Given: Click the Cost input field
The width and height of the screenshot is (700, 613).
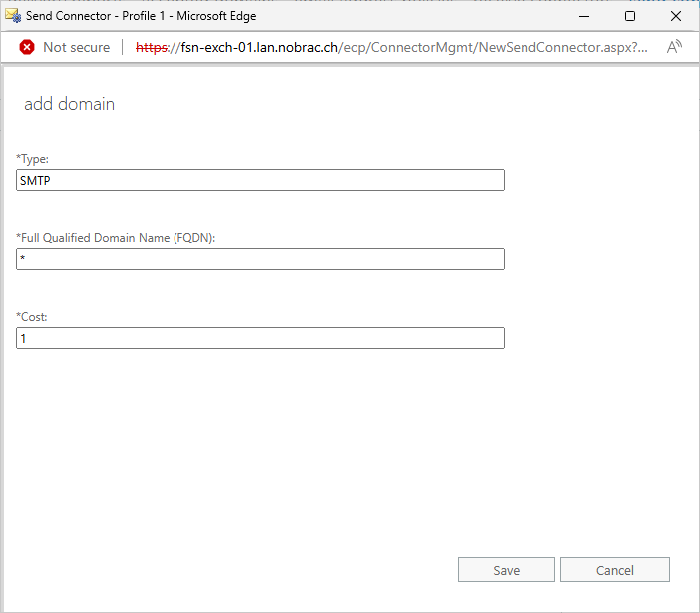Looking at the screenshot, I should pos(260,338).
